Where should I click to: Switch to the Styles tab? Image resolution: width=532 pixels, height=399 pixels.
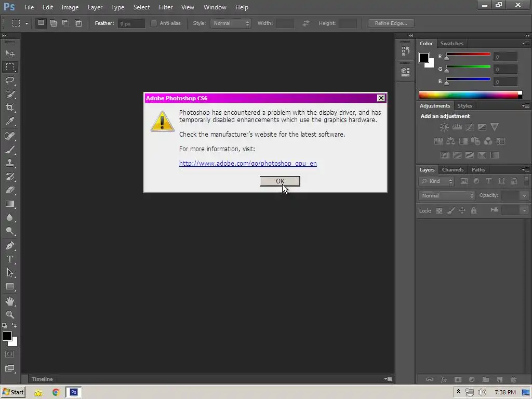(x=464, y=106)
